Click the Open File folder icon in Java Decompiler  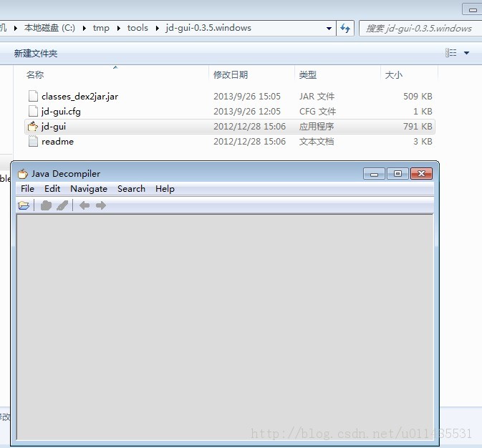click(x=24, y=205)
